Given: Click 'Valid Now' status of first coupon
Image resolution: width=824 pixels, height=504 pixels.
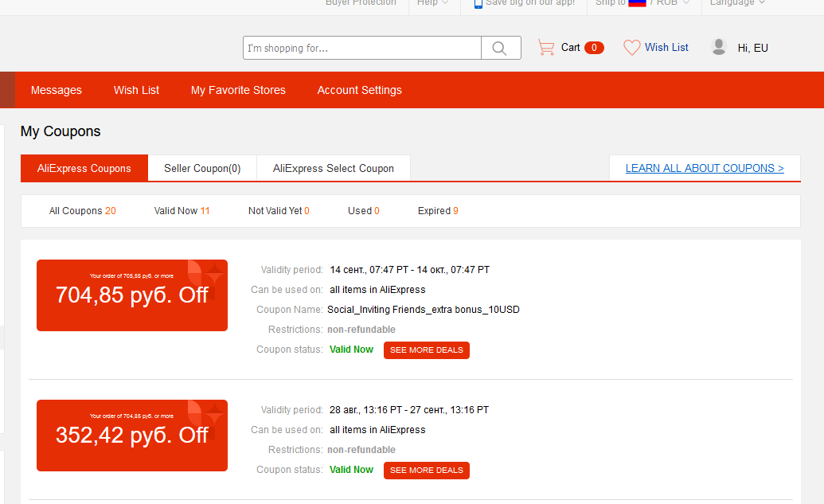Looking at the screenshot, I should (x=351, y=350).
